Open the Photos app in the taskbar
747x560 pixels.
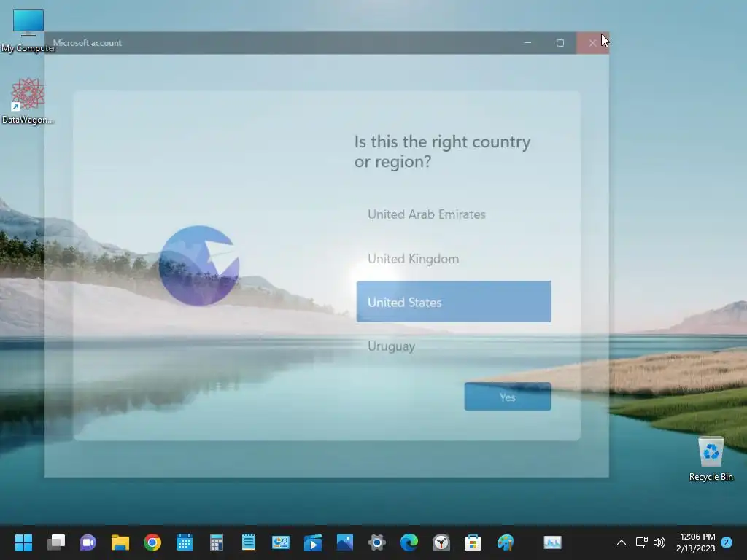[345, 542]
